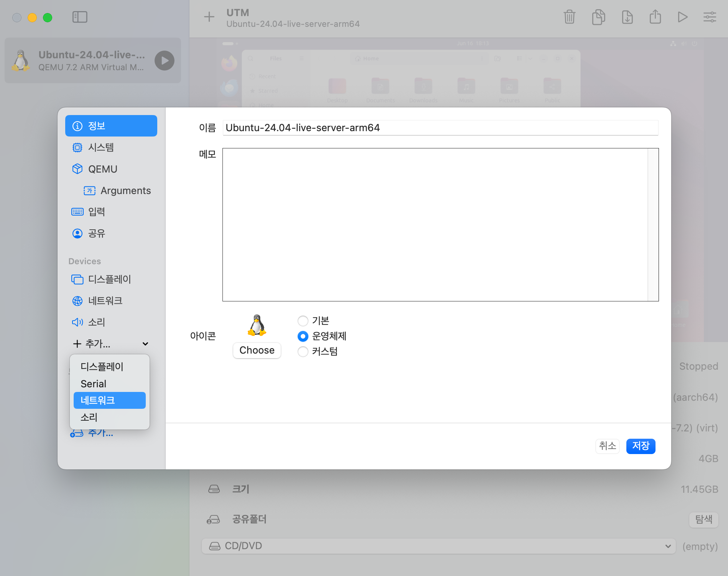Open the QEMU settings section
This screenshot has width=728, height=576.
point(111,169)
